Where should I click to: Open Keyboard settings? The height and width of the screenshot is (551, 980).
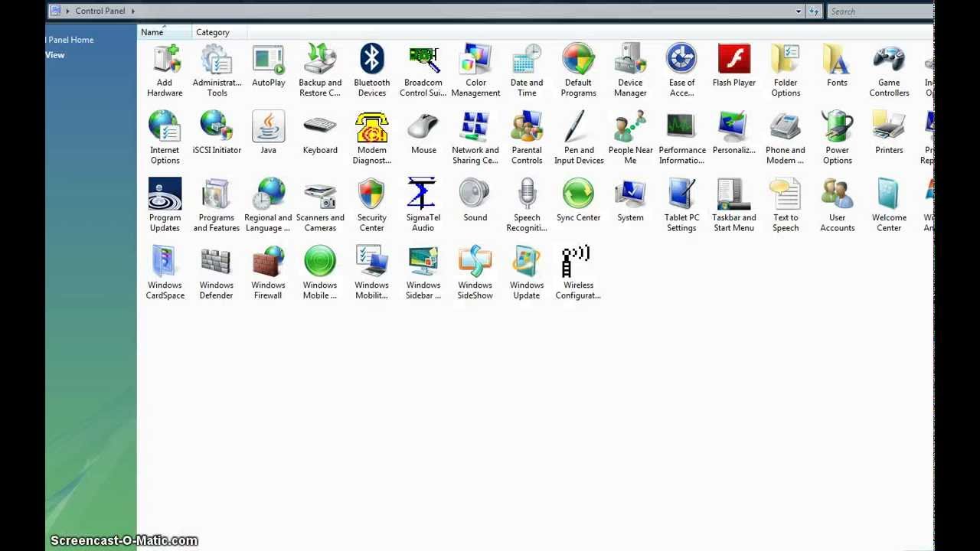coord(320,133)
